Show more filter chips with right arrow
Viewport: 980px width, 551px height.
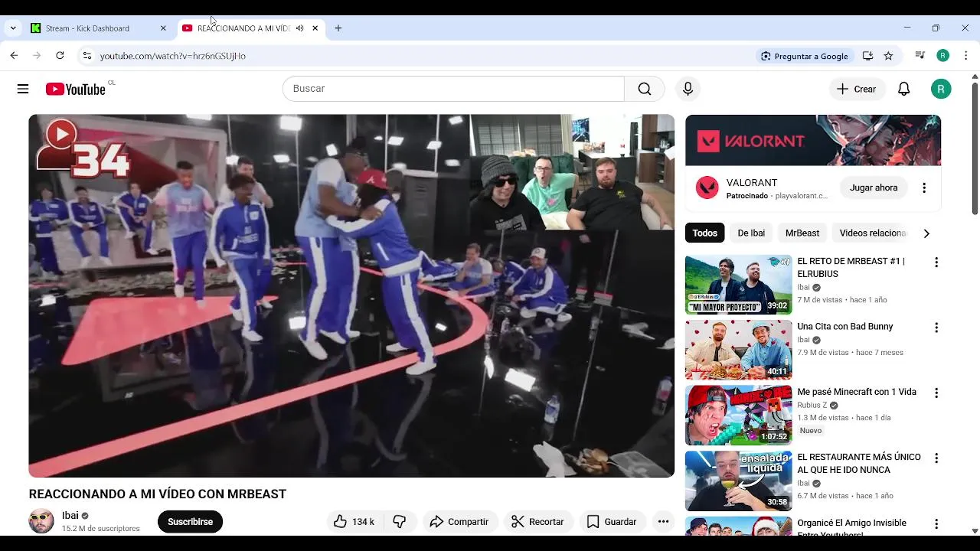click(x=926, y=233)
